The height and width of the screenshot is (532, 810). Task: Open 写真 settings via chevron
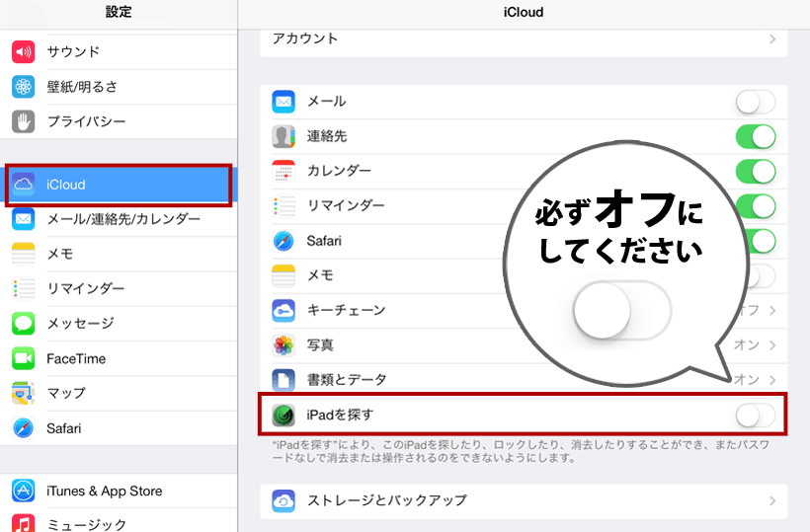(772, 345)
